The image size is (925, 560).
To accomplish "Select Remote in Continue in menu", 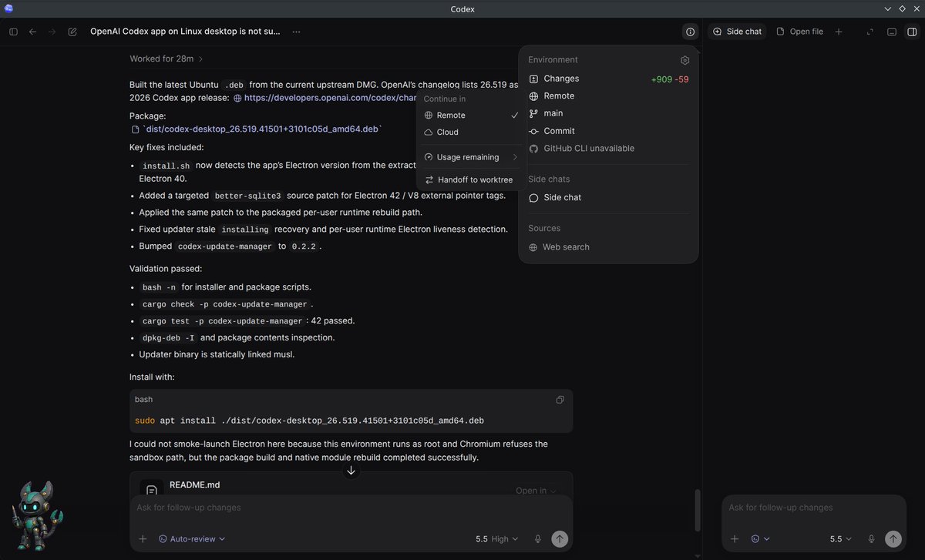I will [471, 115].
